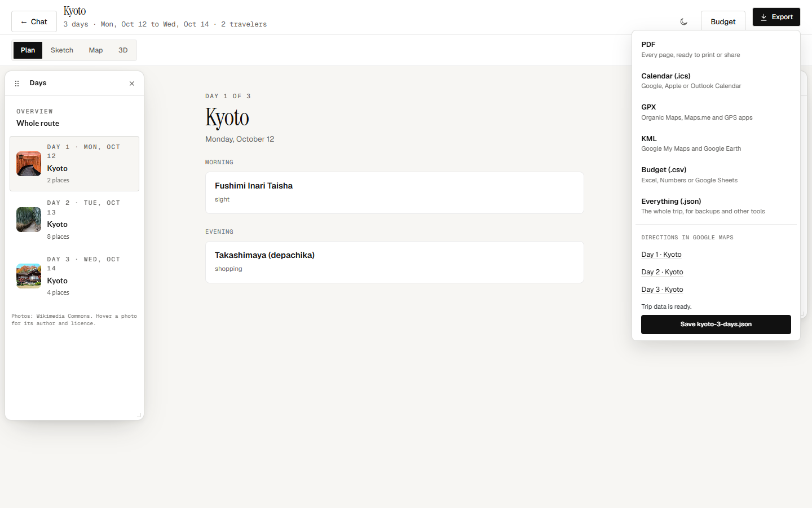
Task: Go back to Chat
Action: [34, 21]
